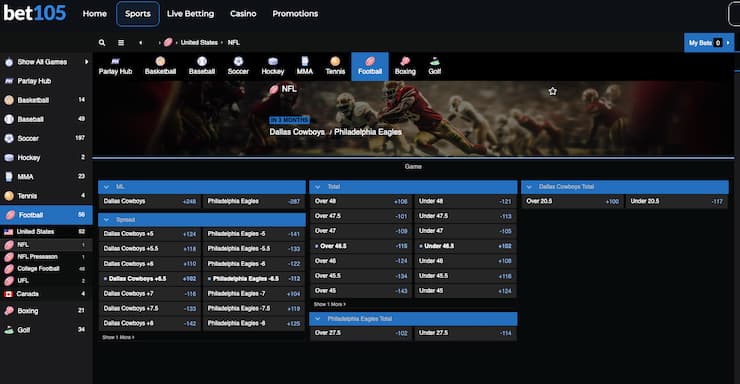This screenshot has height=384, width=740.
Task: Click the Baseball icon in left sidebar
Action: click(x=9, y=119)
